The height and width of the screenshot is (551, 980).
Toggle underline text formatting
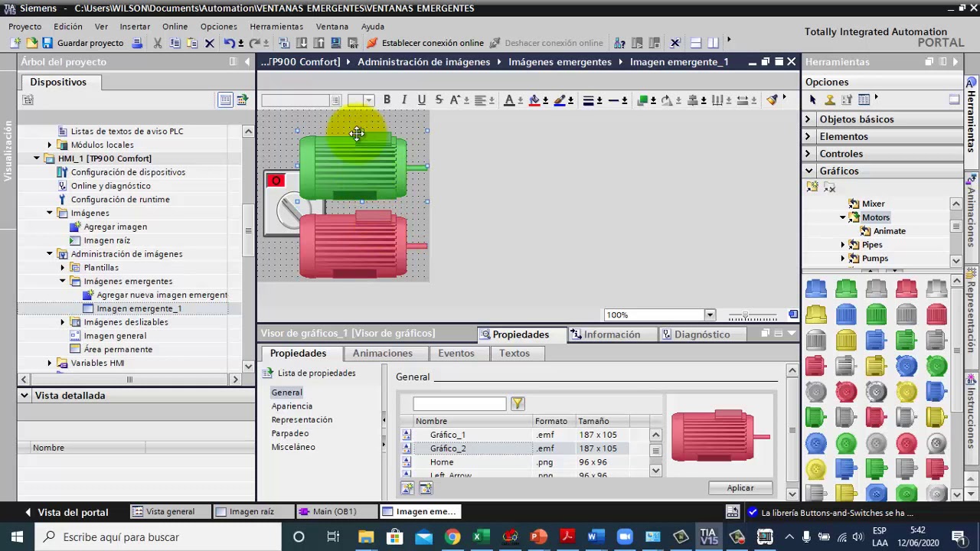pos(421,99)
